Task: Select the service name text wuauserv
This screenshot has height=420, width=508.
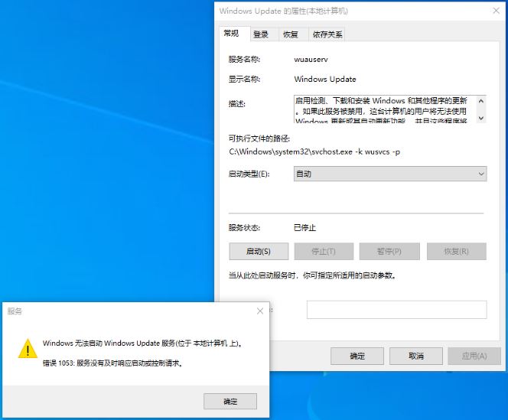Action: coord(311,60)
